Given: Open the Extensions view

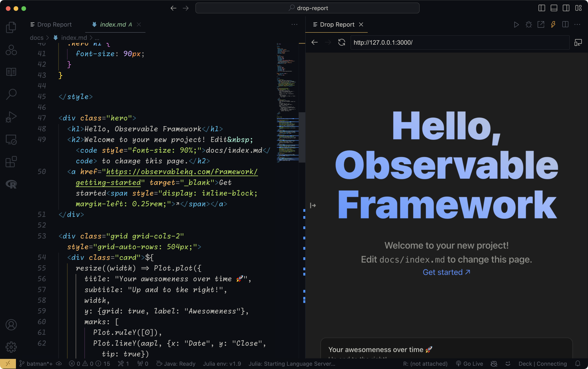Looking at the screenshot, I should pyautogui.click(x=11, y=162).
